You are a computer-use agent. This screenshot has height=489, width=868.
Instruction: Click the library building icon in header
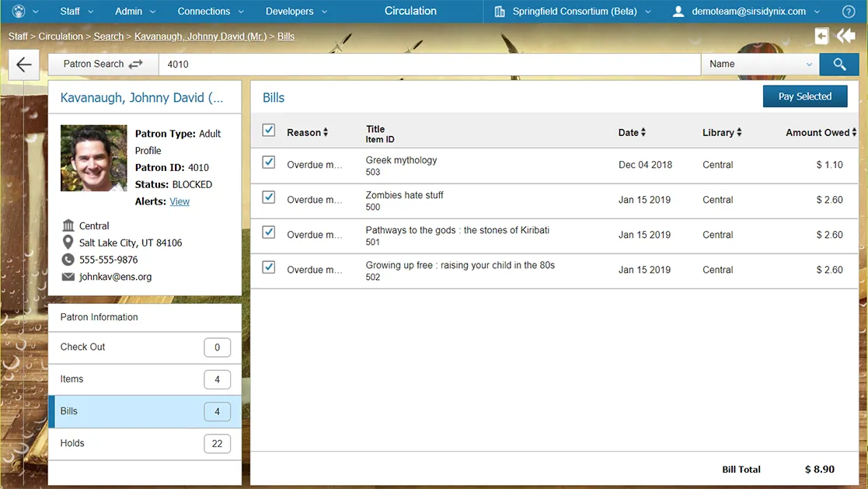[500, 11]
